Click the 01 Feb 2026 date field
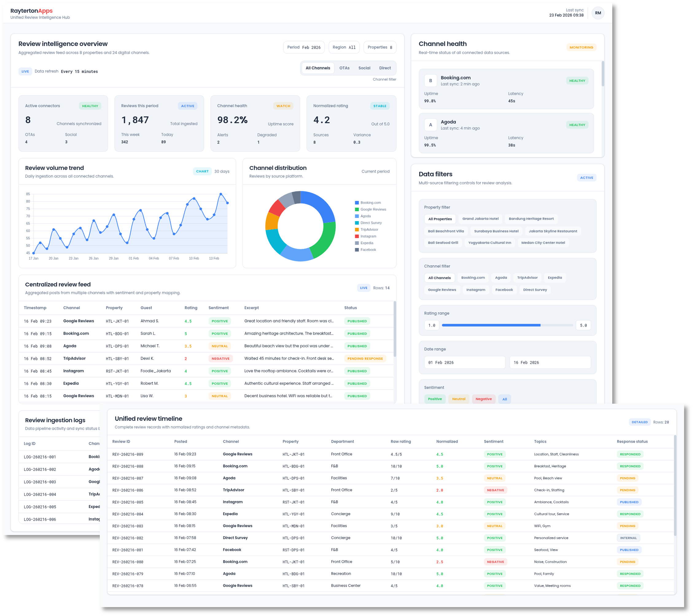The image size is (693, 616). 465,362
